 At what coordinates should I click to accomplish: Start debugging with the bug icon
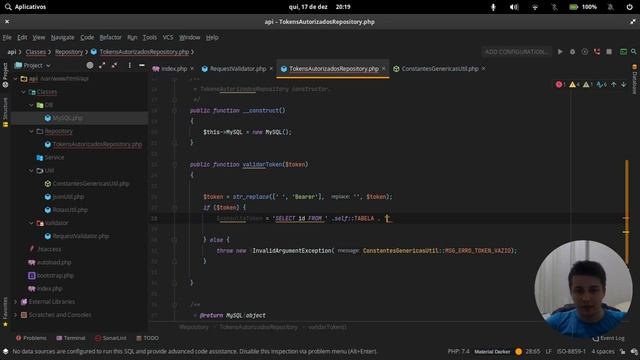572,52
